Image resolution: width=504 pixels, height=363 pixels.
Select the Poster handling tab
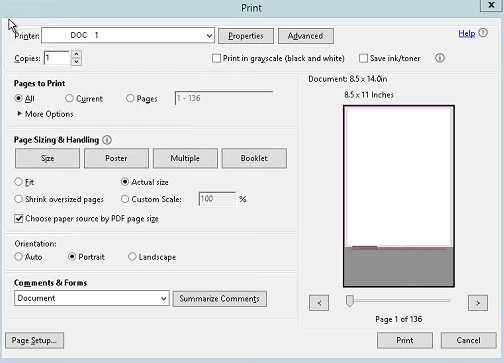point(116,158)
